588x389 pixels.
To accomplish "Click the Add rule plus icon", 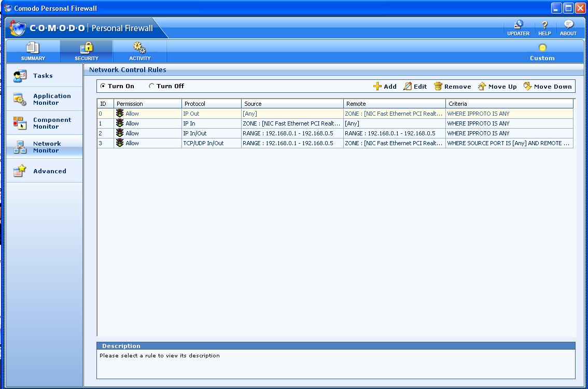I will click(377, 86).
